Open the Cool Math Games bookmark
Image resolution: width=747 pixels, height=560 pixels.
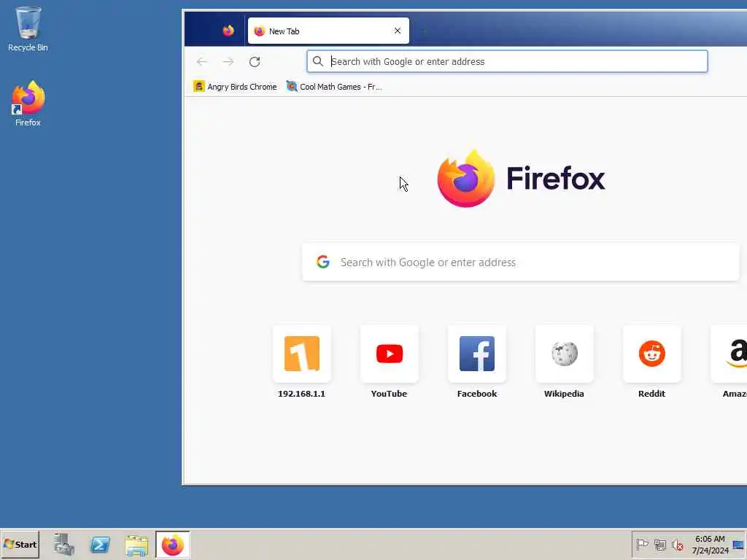click(334, 87)
